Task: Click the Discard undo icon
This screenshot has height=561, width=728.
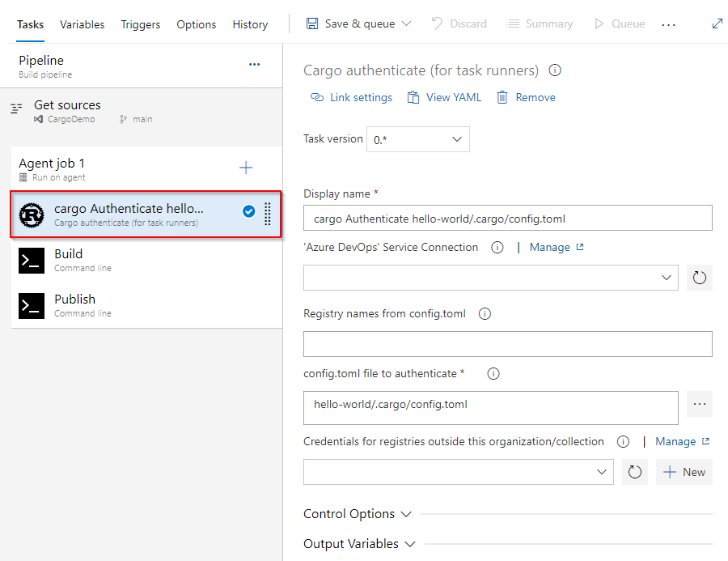Action: [x=435, y=23]
